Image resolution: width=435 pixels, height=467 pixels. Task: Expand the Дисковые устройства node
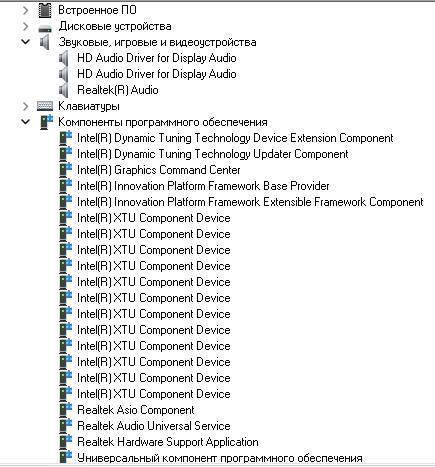coord(25,27)
